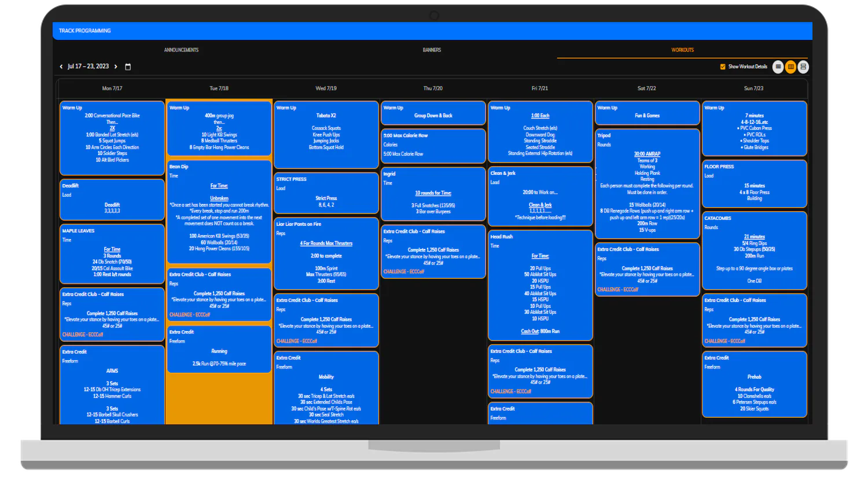Select the Thu 7/20 column header
Screen dimensions: 868x488
click(433, 89)
